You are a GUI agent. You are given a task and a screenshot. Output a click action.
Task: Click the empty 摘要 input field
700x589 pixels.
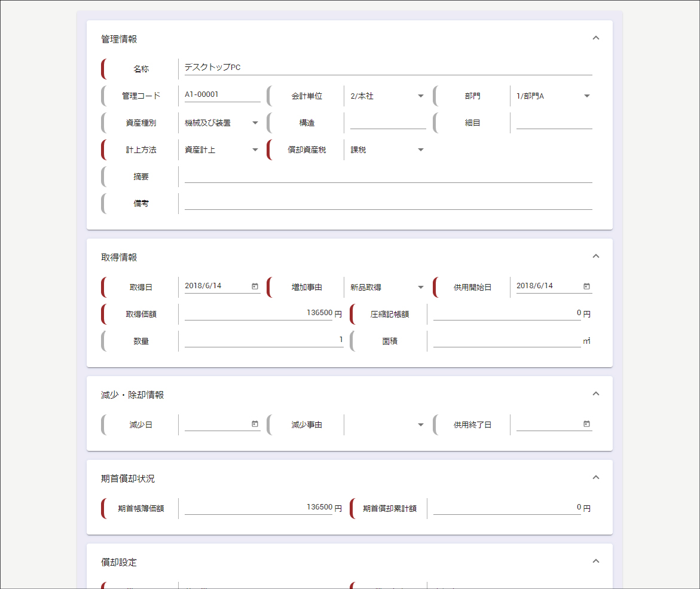(x=389, y=175)
